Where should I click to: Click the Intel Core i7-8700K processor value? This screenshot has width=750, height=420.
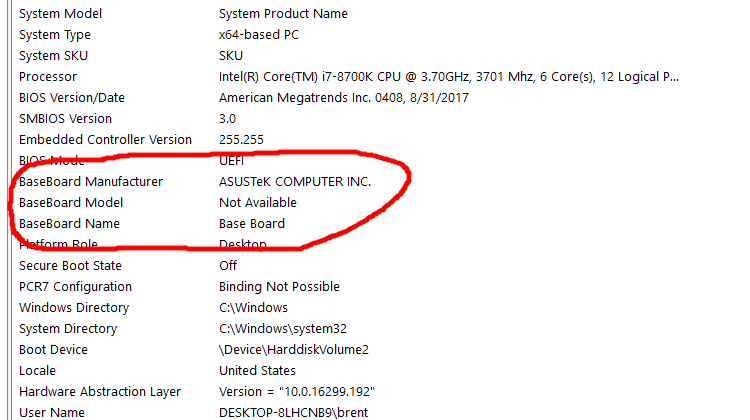tap(449, 77)
